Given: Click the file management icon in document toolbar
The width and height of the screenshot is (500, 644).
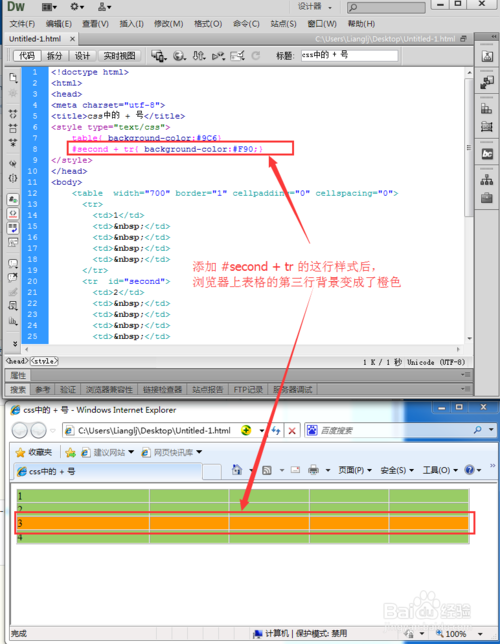Looking at the screenshot, I should pyautogui.click(x=200, y=55).
